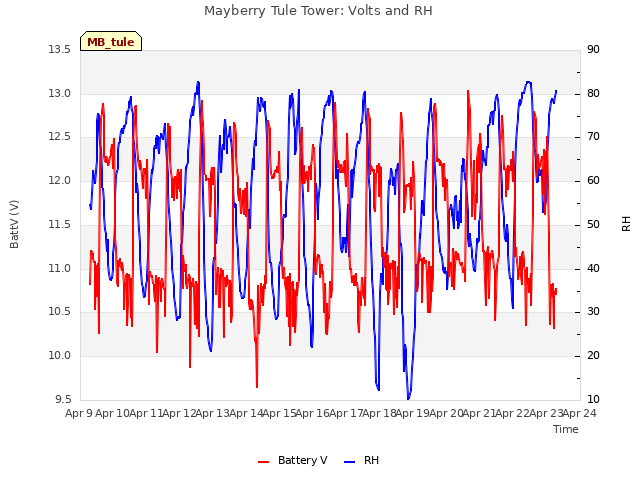Click the Apr 9 date tick
The image size is (640, 480).
[79, 413]
